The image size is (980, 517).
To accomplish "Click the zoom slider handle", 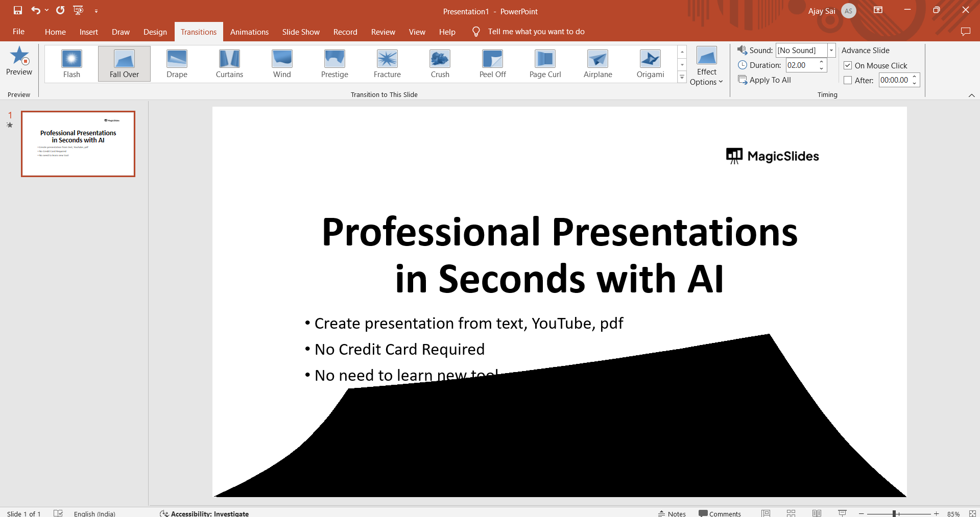I will 894,513.
